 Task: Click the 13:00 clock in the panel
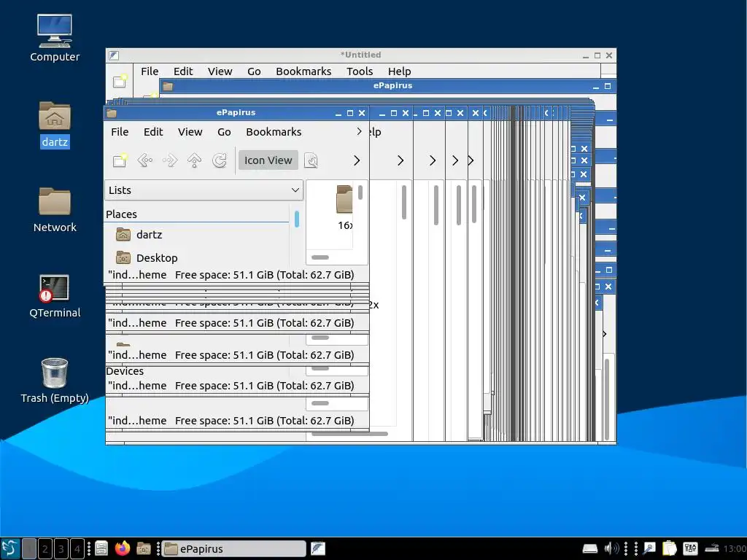click(735, 549)
